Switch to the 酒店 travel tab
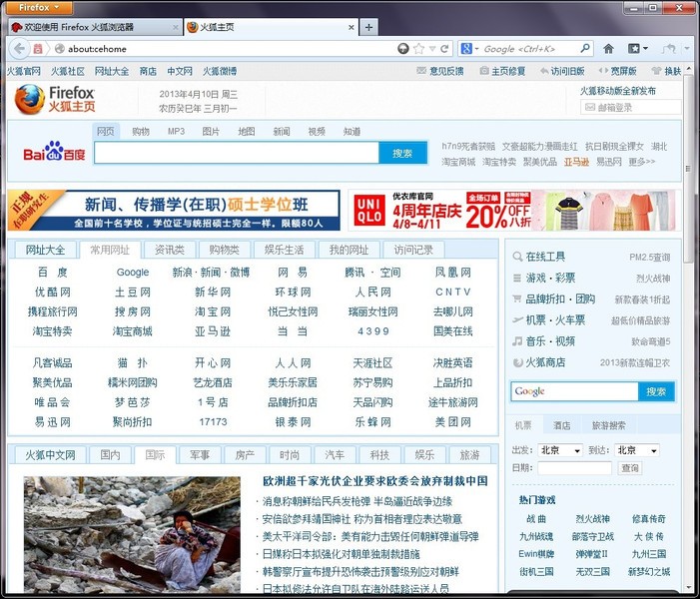The width and height of the screenshot is (700, 599). pos(561,425)
